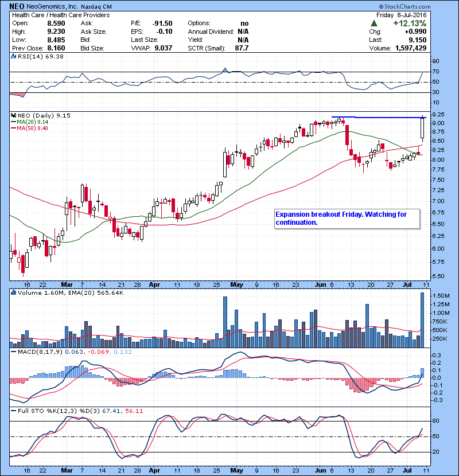Click the MACD signal value -0.069

pyautogui.click(x=98, y=352)
